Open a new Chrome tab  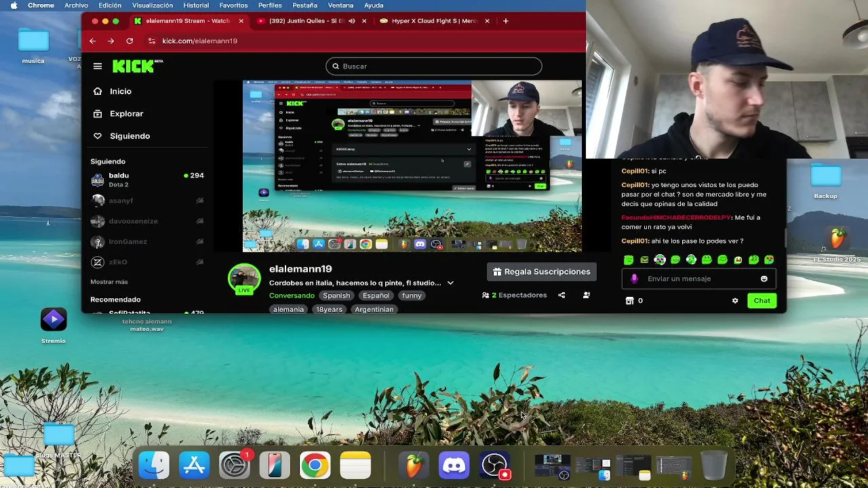point(505,21)
